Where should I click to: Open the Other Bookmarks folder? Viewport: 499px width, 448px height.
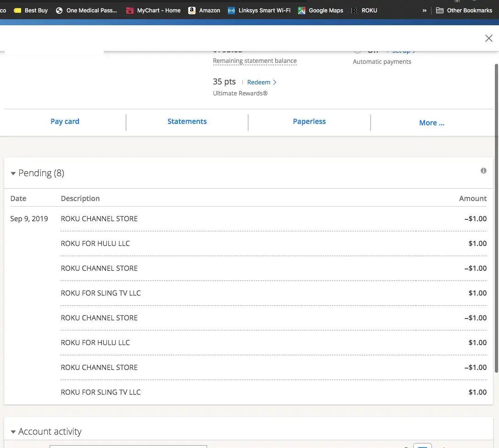[x=464, y=10]
